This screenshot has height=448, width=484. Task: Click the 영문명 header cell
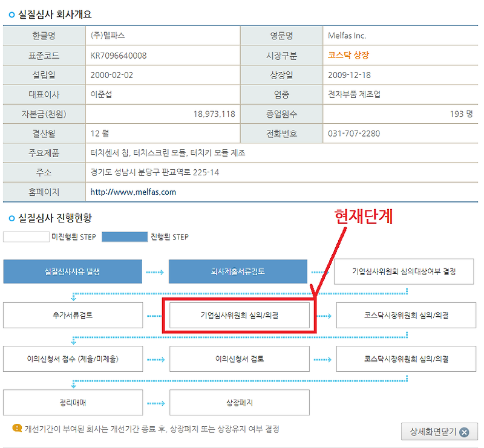coord(281,36)
